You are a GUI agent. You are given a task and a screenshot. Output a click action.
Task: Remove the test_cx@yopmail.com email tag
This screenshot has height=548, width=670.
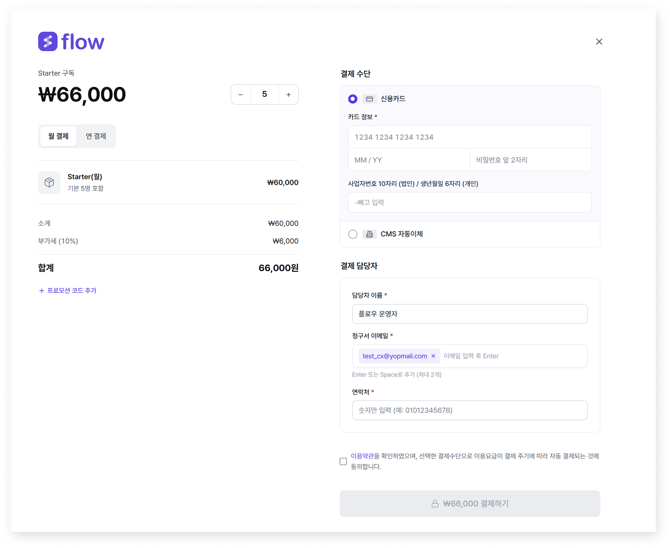coord(433,356)
